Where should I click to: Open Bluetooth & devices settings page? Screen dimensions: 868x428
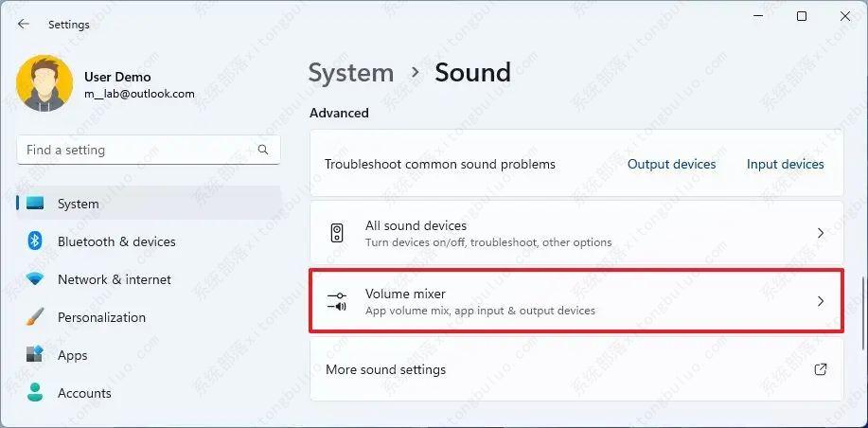click(116, 241)
